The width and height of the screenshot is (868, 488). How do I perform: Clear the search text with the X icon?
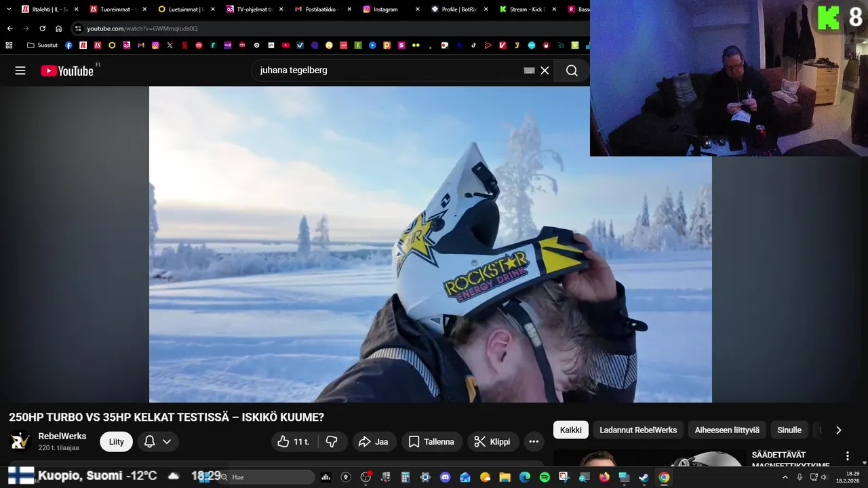[x=545, y=70]
